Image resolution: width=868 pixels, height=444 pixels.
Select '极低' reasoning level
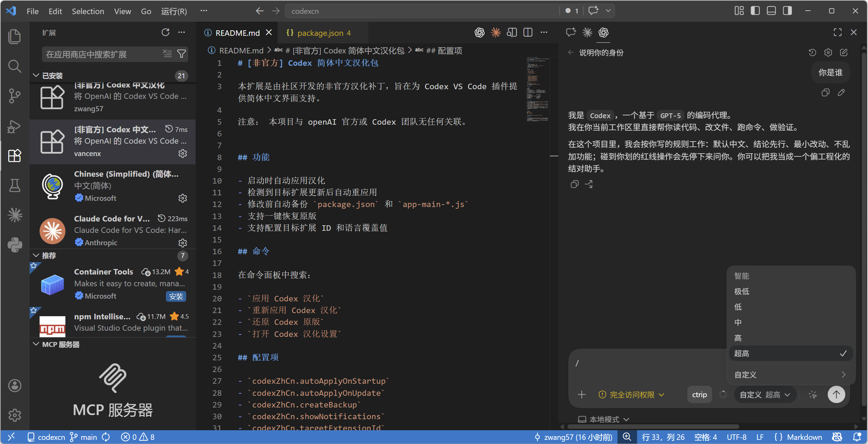791,291
